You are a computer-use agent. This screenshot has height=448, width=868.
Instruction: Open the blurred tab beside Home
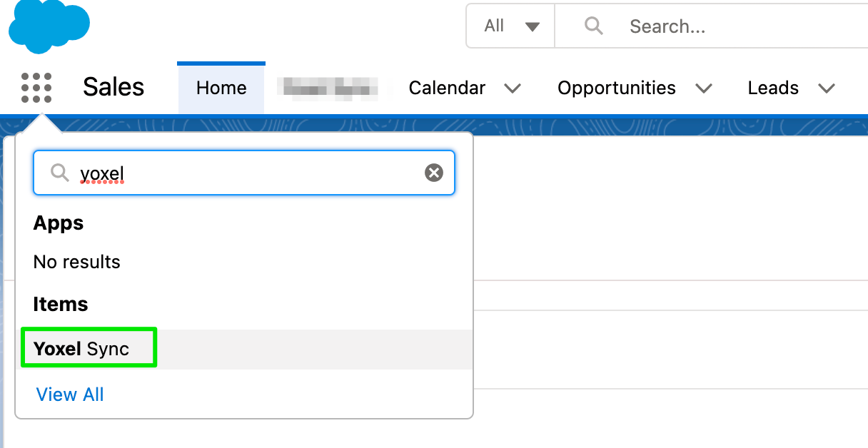[x=328, y=88]
